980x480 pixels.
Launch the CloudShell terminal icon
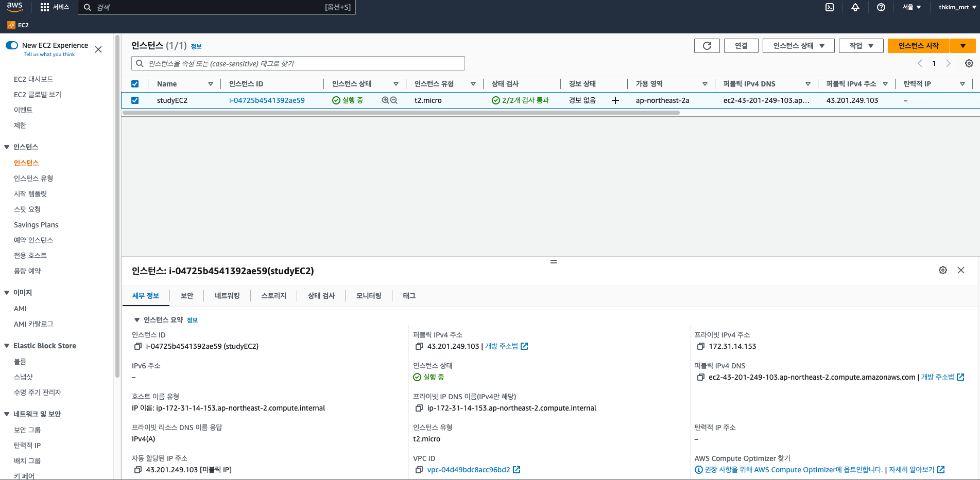pyautogui.click(x=830, y=7)
